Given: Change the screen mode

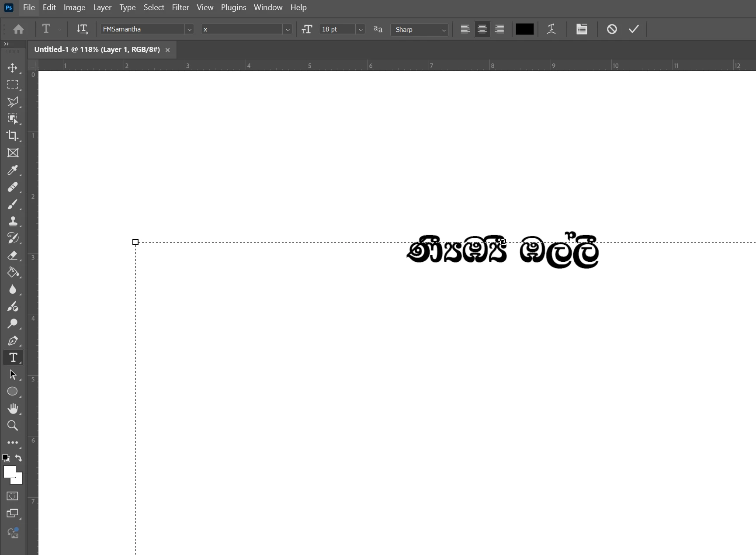Looking at the screenshot, I should click(x=13, y=513).
